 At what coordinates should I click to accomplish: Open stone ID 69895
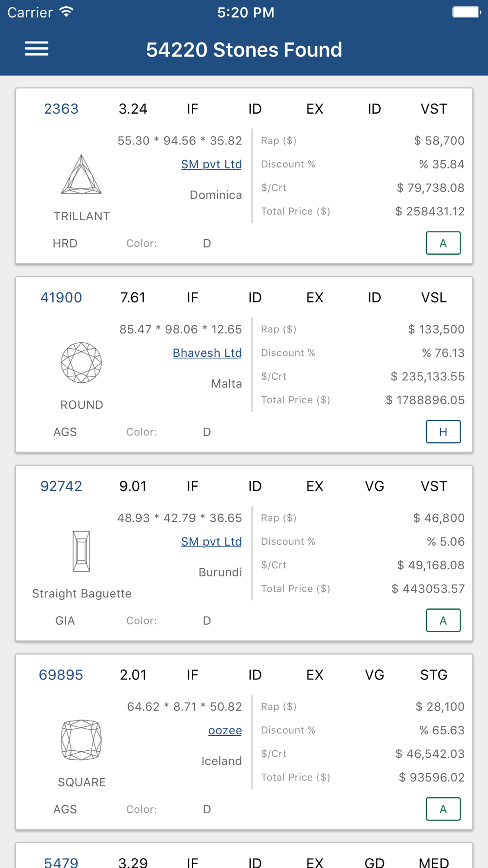61,675
